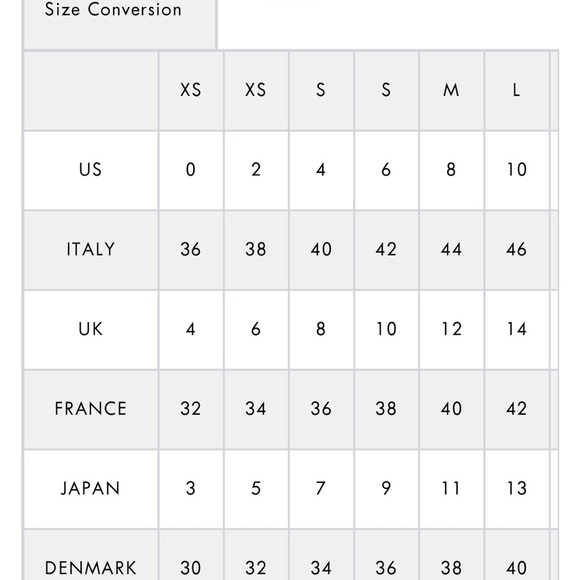
Task: Click the US row label
Action: tap(90, 170)
